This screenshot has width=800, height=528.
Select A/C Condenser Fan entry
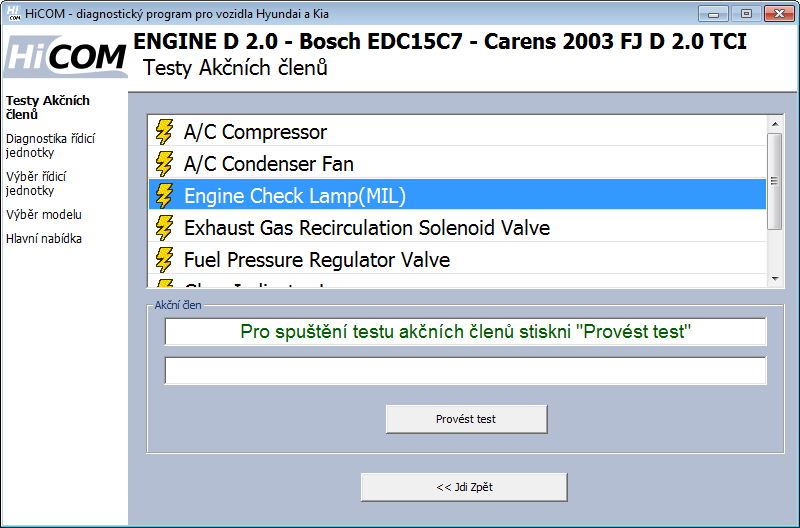click(268, 164)
